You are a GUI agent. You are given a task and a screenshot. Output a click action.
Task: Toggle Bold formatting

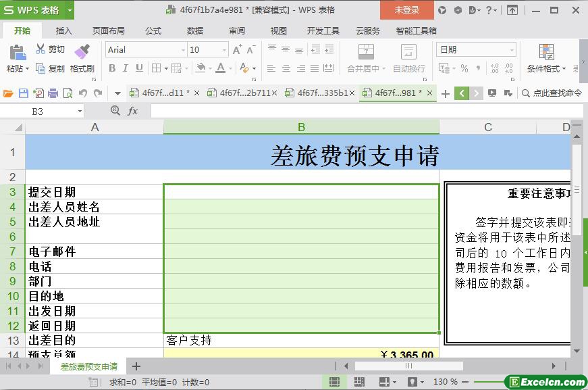(x=112, y=68)
